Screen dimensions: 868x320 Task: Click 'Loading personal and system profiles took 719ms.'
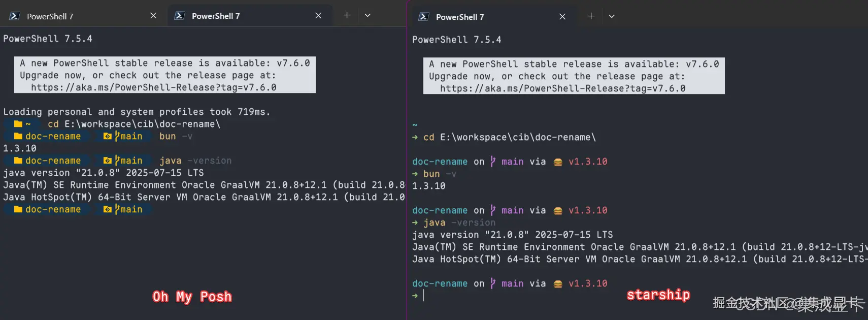click(x=137, y=112)
